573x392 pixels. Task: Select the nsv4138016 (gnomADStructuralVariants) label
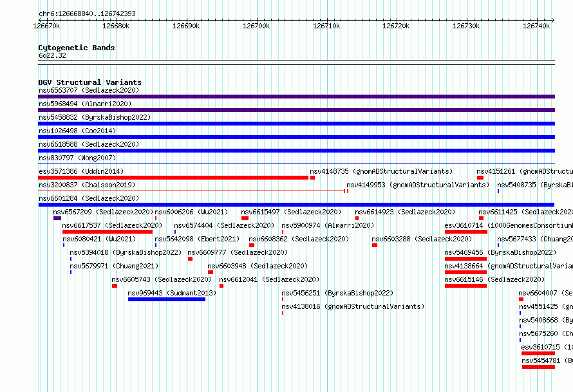click(x=353, y=306)
